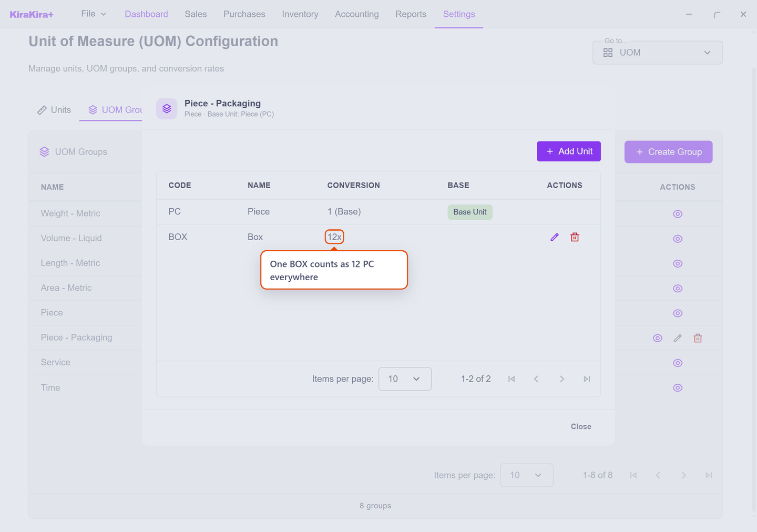Go to previous page in dialog pagination
Image resolution: width=757 pixels, height=532 pixels.
pos(536,379)
